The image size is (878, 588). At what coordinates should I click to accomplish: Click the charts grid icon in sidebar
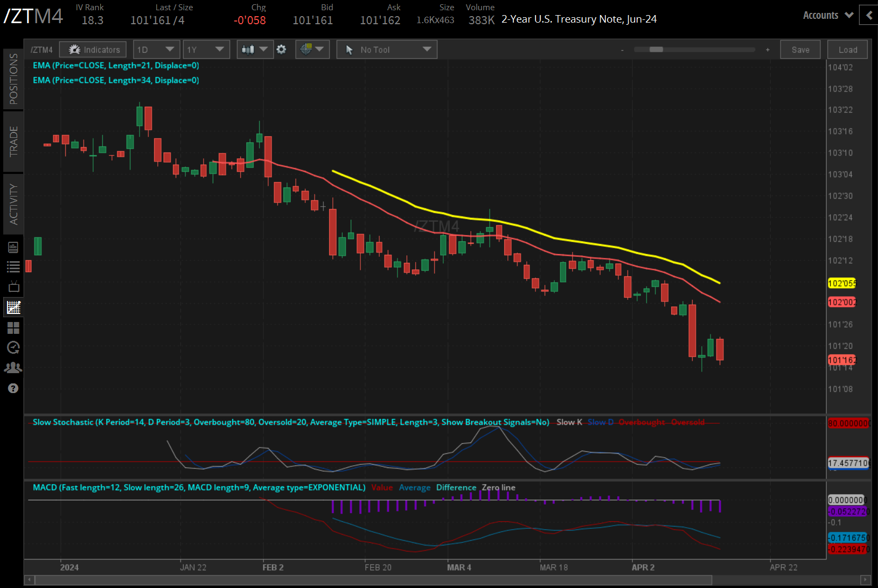(13, 307)
